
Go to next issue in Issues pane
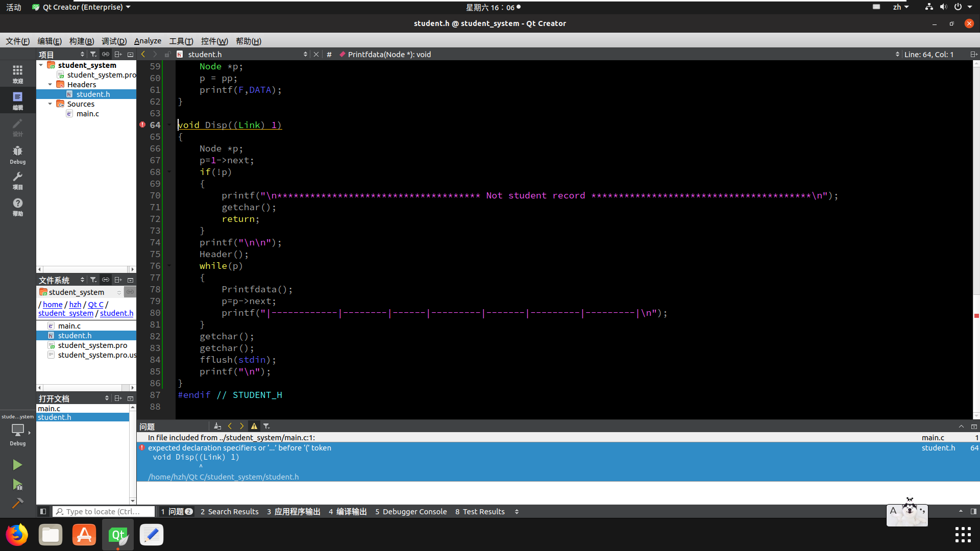(242, 426)
